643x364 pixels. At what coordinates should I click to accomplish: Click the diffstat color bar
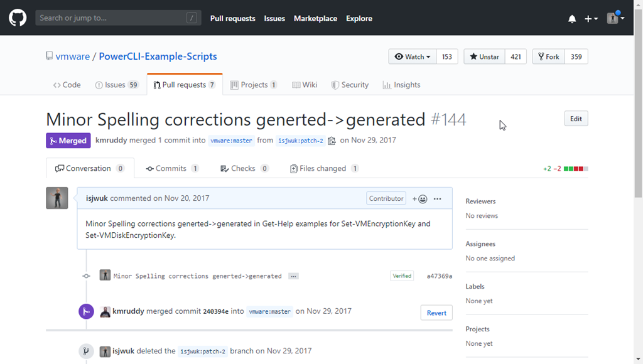click(576, 169)
